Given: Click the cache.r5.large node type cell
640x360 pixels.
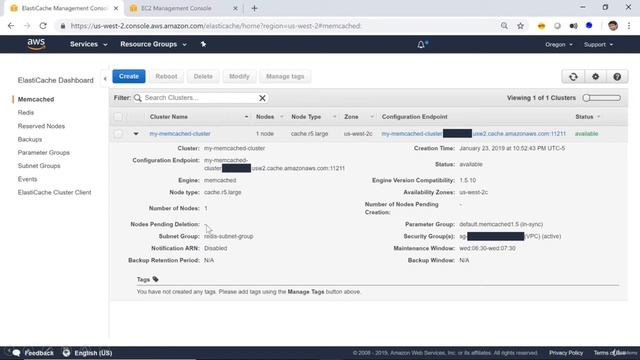Looking at the screenshot, I should (x=309, y=134).
